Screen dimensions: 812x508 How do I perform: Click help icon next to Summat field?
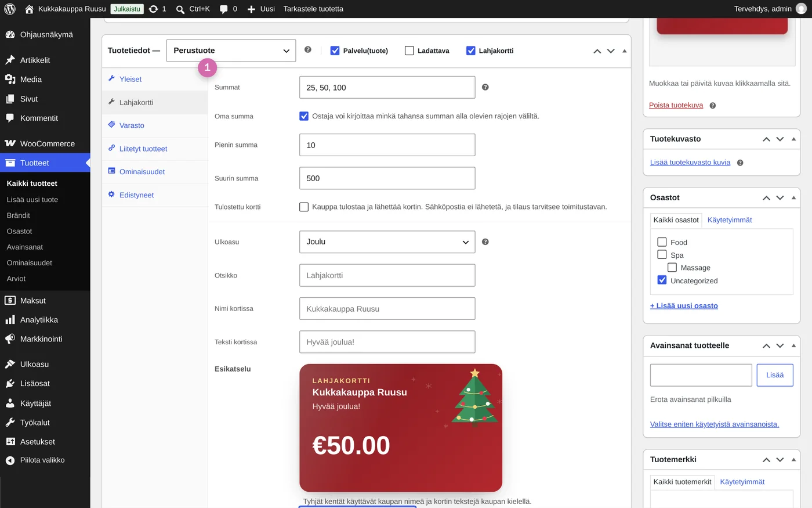click(x=485, y=87)
